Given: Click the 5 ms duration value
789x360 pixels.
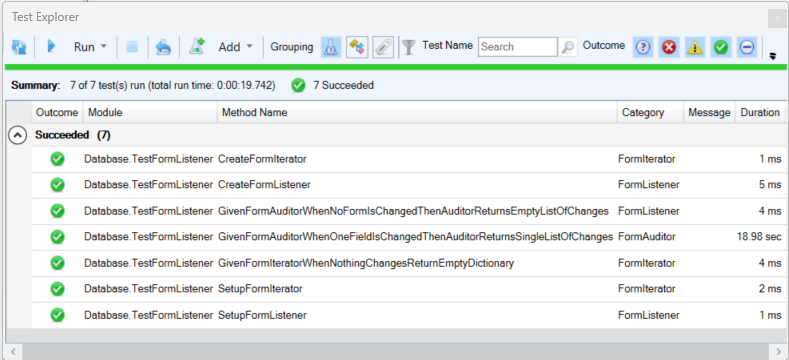Looking at the screenshot, I should (770, 185).
